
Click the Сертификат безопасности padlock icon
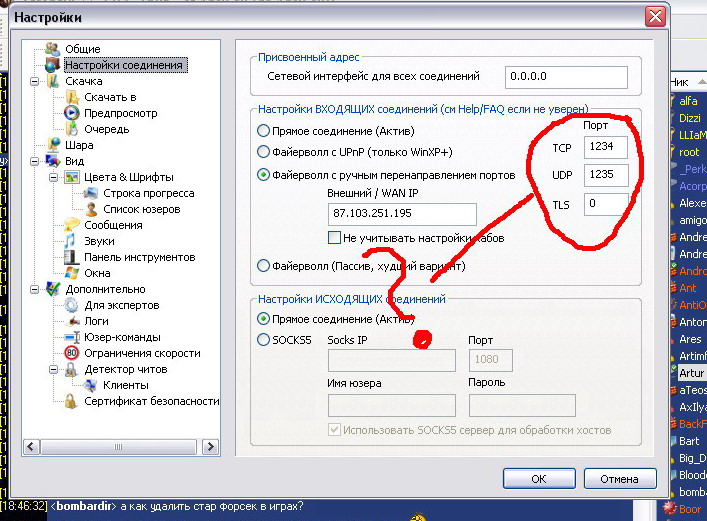[70, 401]
